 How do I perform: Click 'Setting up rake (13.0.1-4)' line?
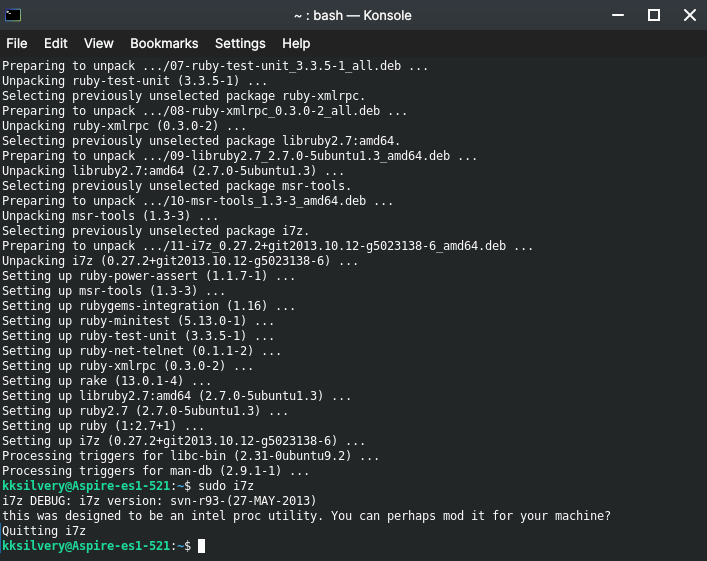click(x=106, y=381)
